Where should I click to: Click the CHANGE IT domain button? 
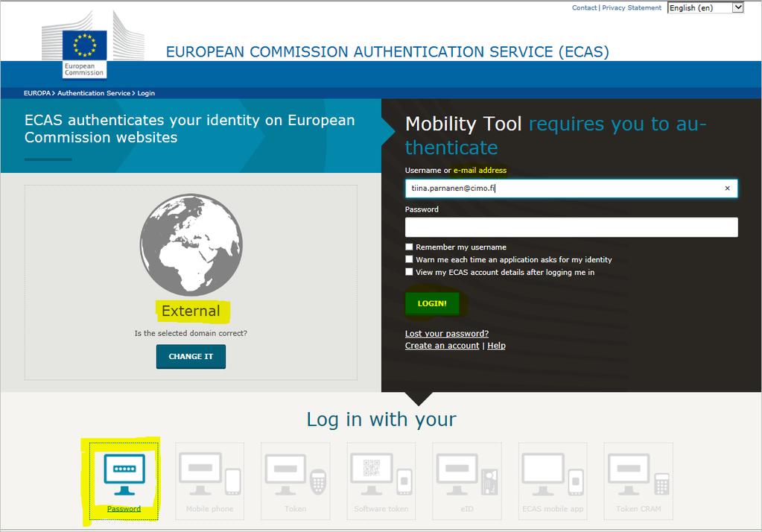click(191, 356)
